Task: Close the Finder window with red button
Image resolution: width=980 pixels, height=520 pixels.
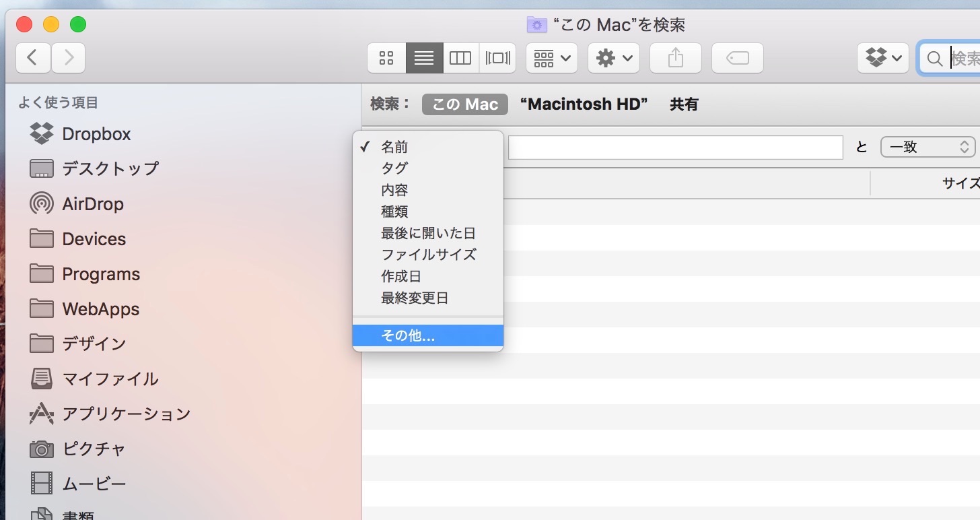Action: coord(24,25)
